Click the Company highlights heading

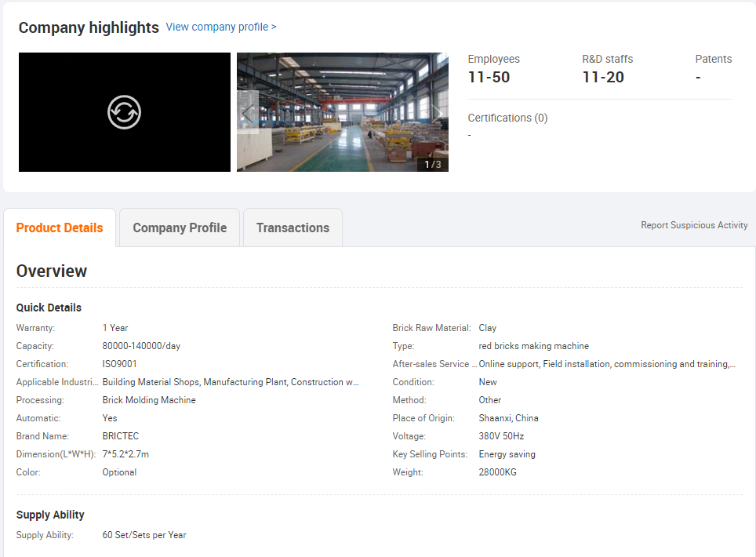tap(89, 27)
